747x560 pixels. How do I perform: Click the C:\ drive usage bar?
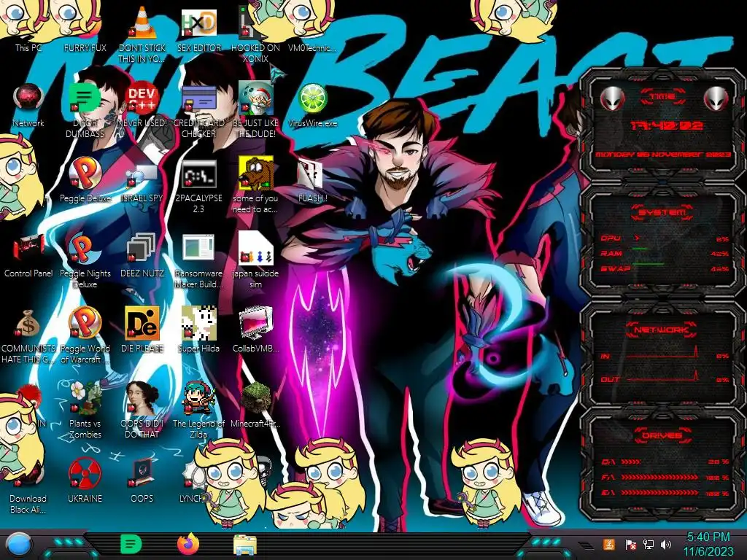tap(631, 462)
